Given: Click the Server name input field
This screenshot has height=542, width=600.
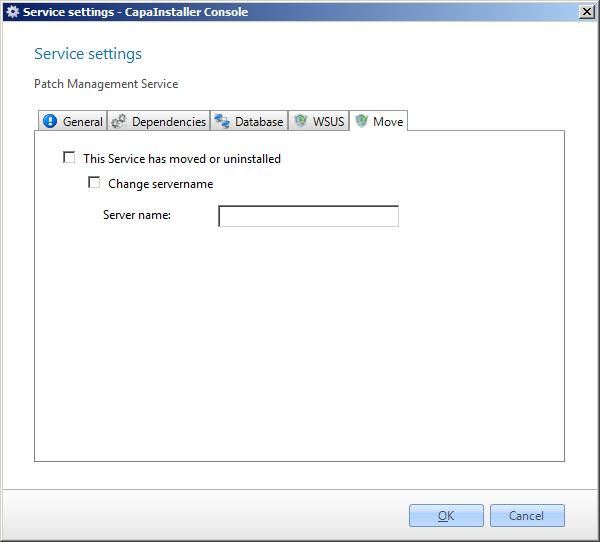Looking at the screenshot, I should (308, 216).
